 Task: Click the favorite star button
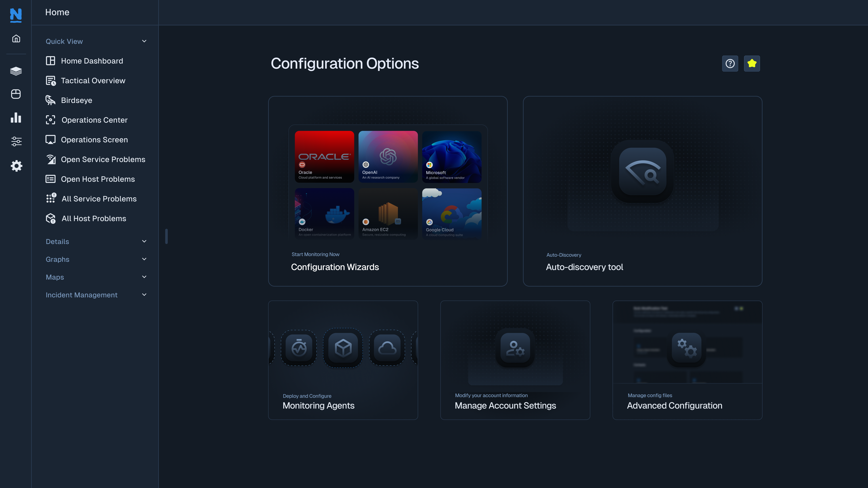pos(752,63)
